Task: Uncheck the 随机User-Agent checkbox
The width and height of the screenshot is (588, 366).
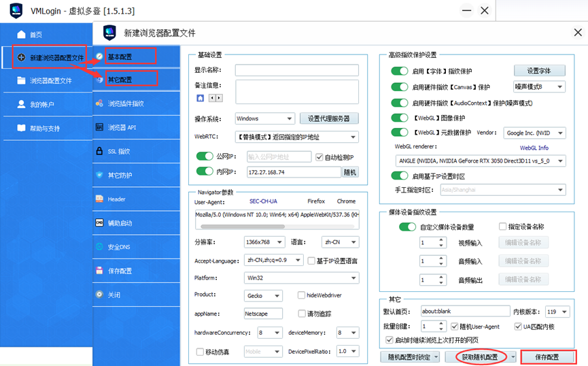Action: pyautogui.click(x=455, y=327)
